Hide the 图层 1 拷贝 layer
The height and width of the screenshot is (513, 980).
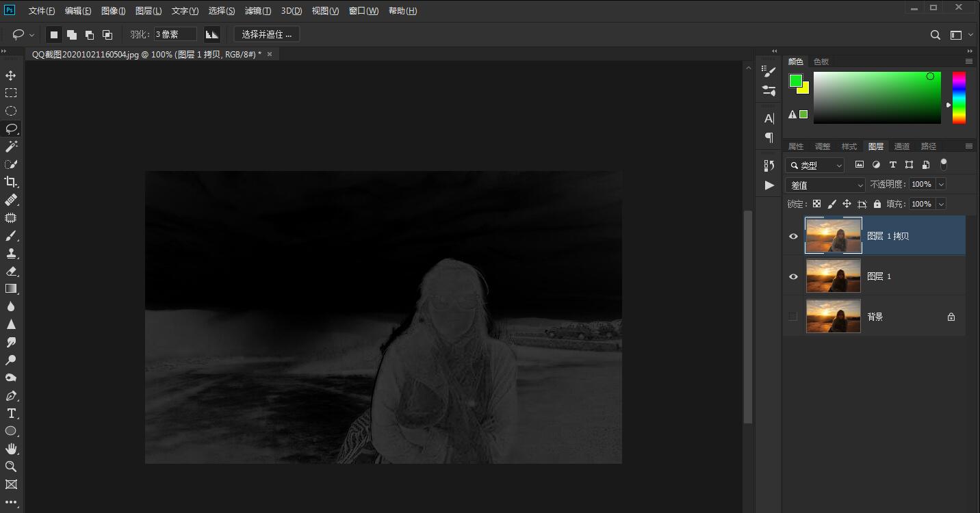point(793,236)
